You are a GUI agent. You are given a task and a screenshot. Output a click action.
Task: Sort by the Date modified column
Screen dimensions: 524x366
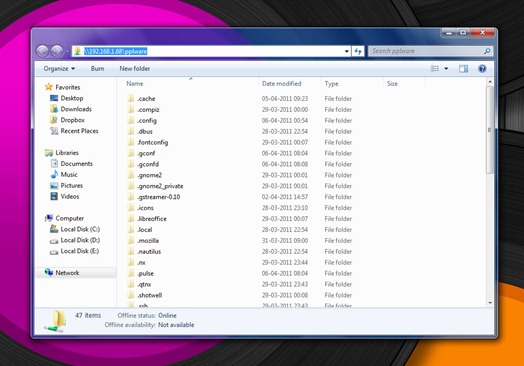[x=281, y=84]
